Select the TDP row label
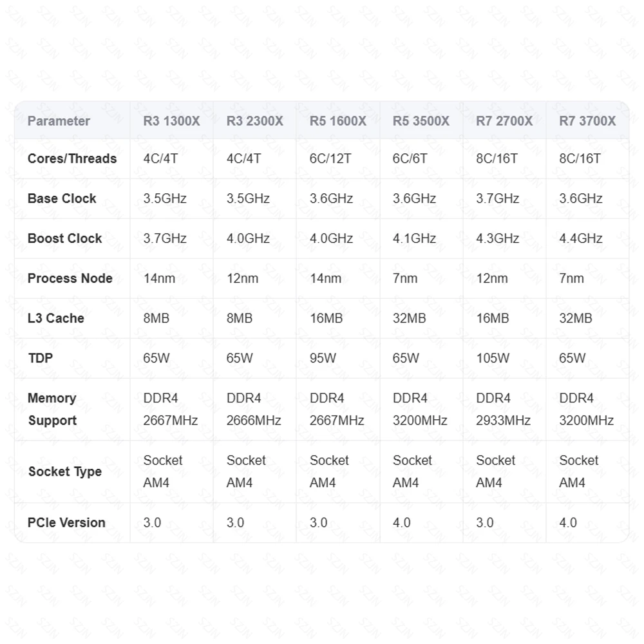644x644 pixels. click(39, 358)
